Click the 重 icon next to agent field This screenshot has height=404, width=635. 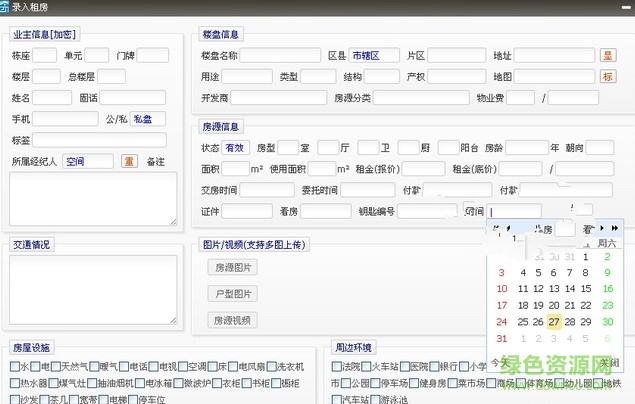[129, 161]
